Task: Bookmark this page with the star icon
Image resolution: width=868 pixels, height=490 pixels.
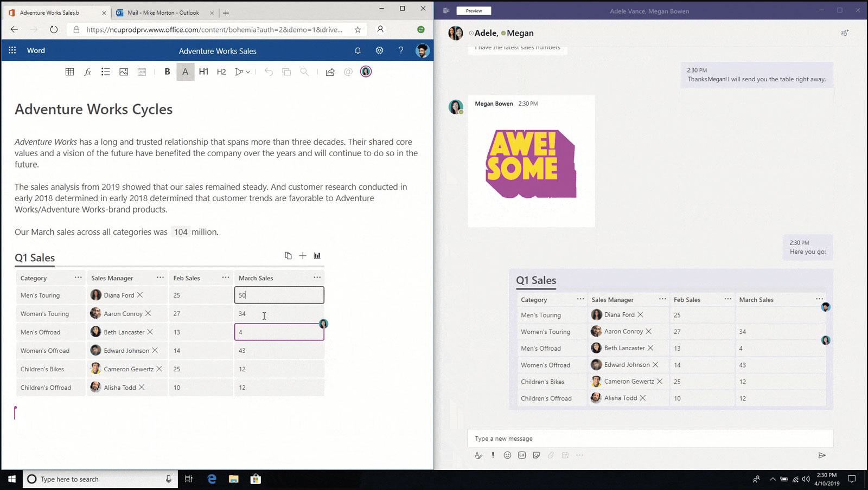Action: (358, 30)
